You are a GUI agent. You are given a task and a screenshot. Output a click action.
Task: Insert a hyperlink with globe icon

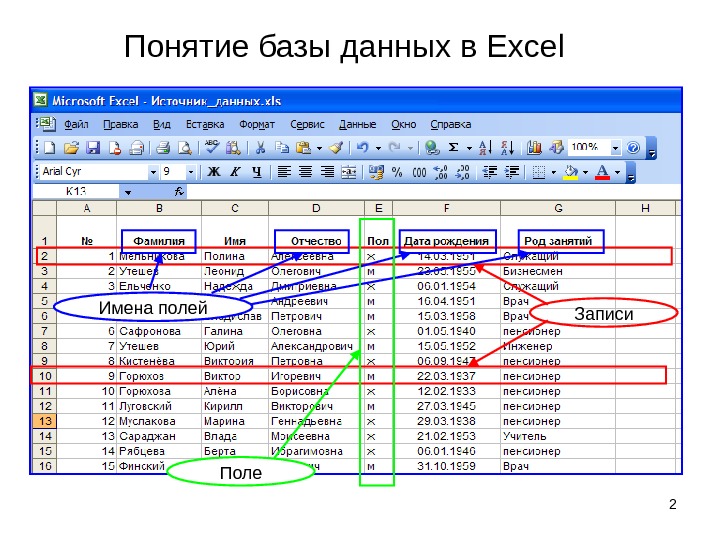[x=432, y=148]
